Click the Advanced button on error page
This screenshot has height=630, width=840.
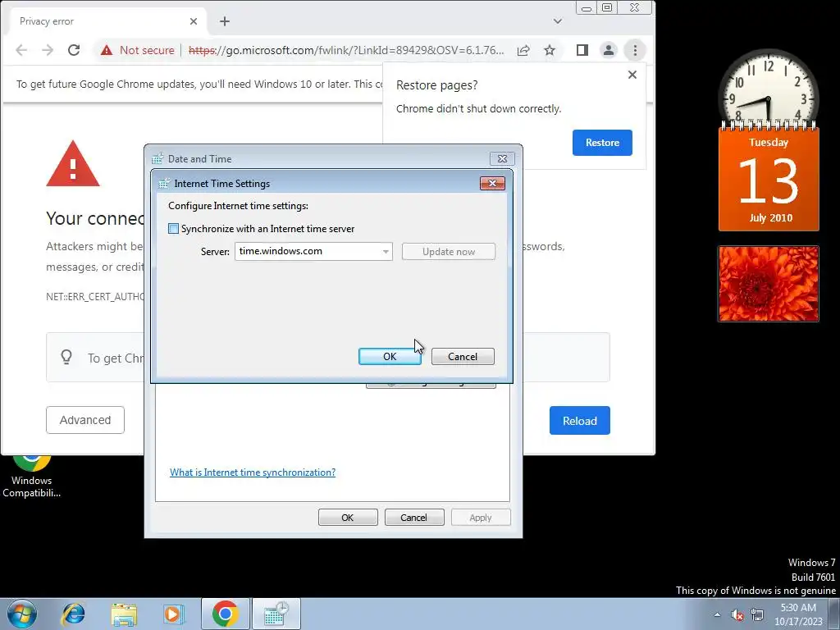(x=85, y=420)
